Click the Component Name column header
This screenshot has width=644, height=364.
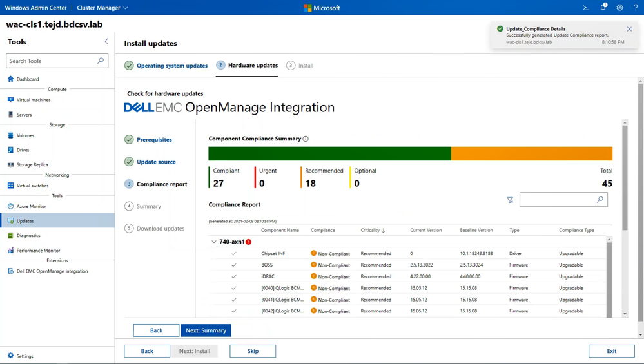pyautogui.click(x=280, y=230)
